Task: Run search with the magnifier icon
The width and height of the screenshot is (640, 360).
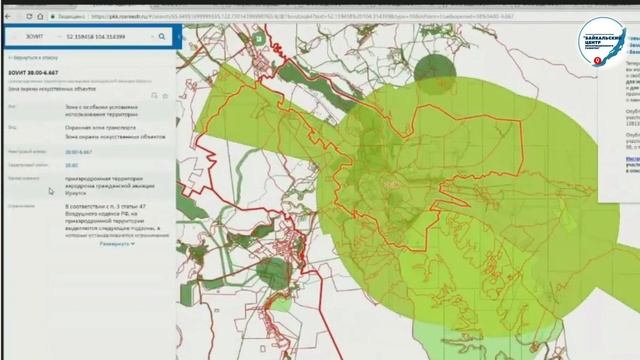Action: coord(162,37)
